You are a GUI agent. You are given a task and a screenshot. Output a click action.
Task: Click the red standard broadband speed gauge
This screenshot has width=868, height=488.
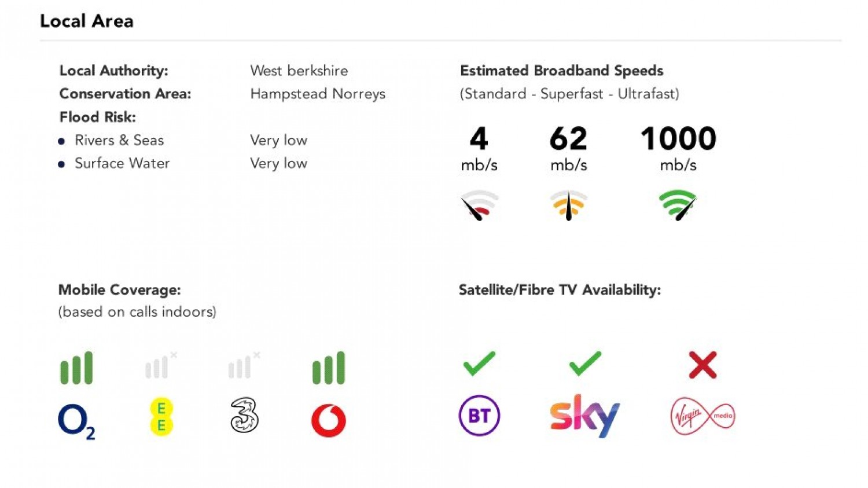479,205
